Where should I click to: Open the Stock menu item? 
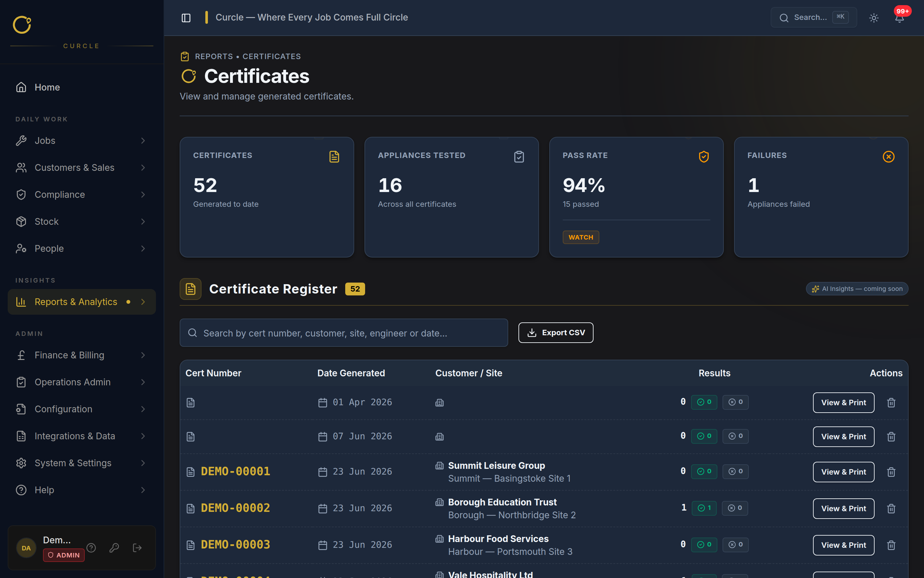[x=81, y=221]
